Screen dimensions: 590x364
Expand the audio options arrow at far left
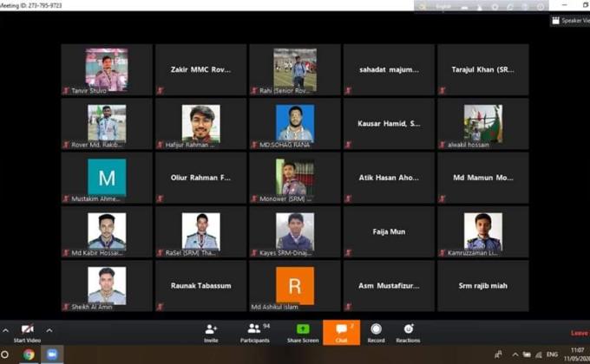click(x=5, y=330)
